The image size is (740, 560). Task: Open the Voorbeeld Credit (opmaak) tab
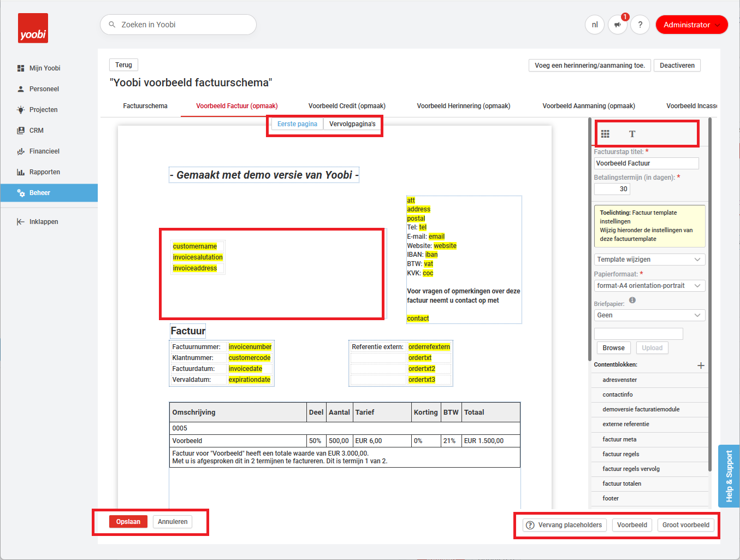(347, 106)
